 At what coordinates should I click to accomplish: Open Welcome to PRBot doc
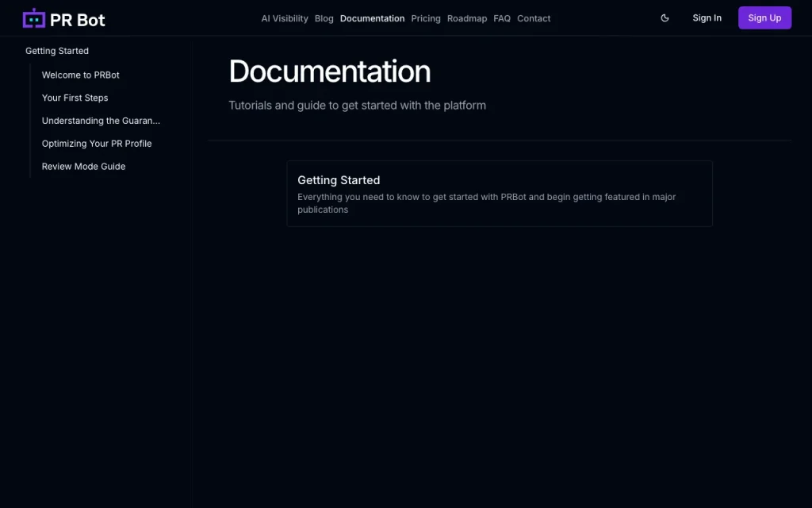coord(81,75)
